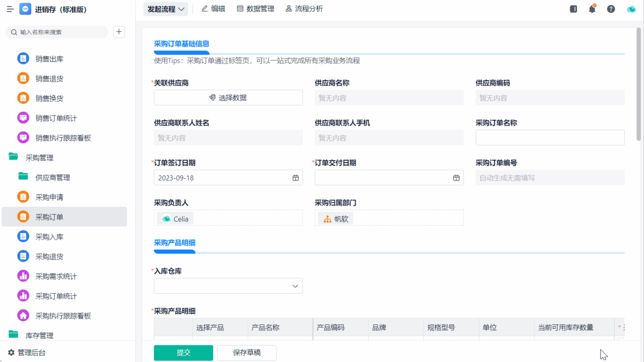Image resolution: width=644 pixels, height=362 pixels.
Task: Open the notification bell
Action: coord(592,9)
